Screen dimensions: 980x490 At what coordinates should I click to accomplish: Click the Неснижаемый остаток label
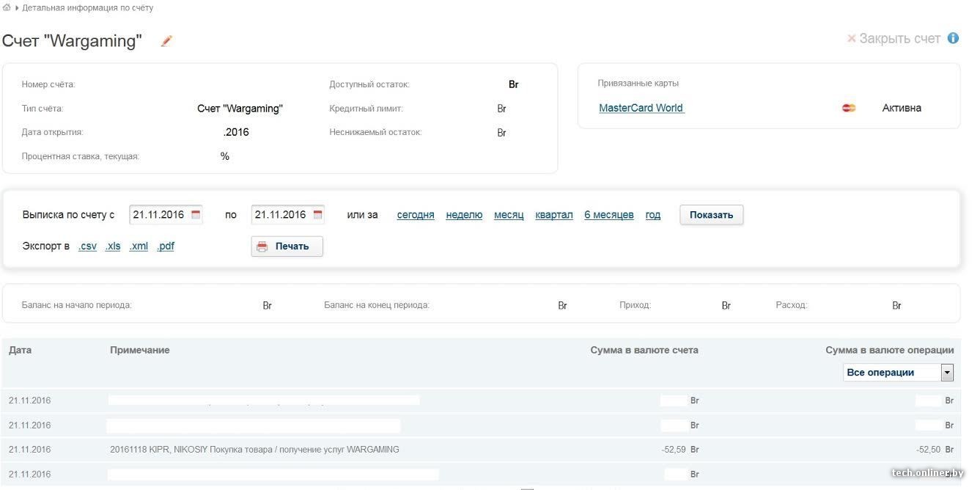tap(375, 133)
